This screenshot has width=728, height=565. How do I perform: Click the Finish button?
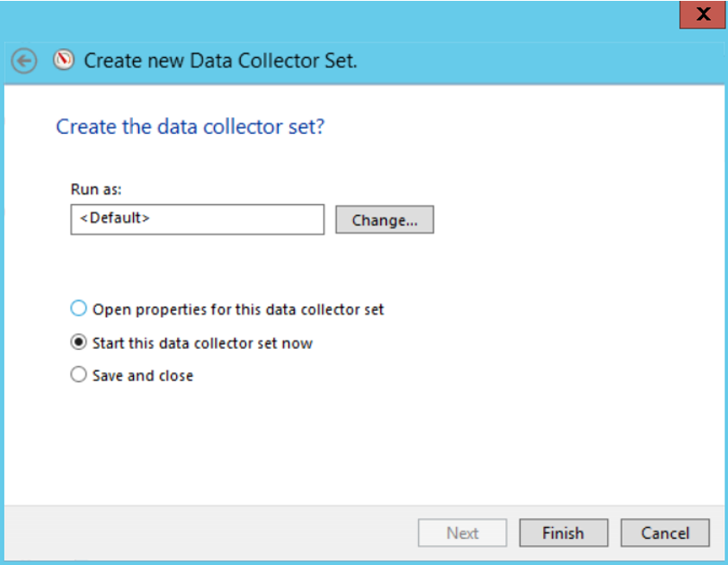563,533
